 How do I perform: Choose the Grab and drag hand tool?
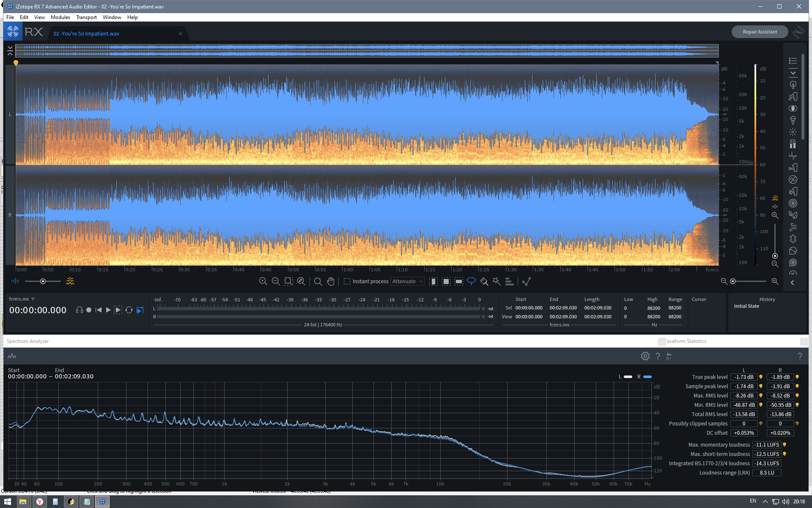[331, 281]
